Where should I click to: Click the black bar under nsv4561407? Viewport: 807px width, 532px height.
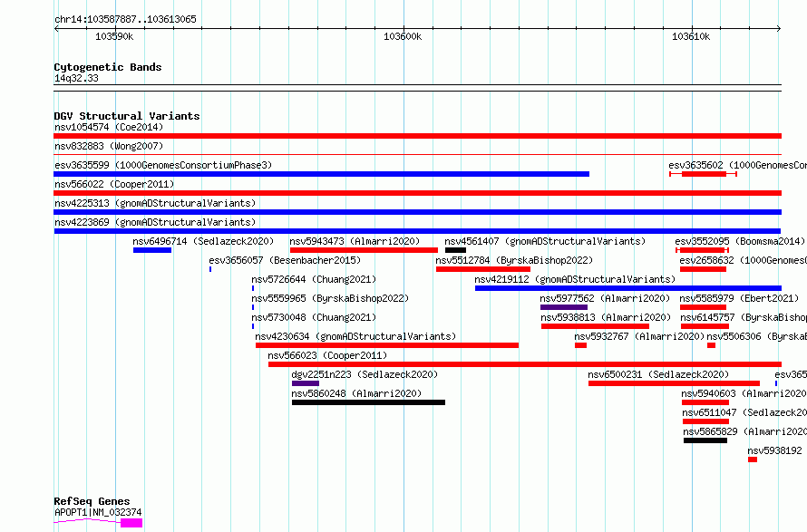[455, 250]
